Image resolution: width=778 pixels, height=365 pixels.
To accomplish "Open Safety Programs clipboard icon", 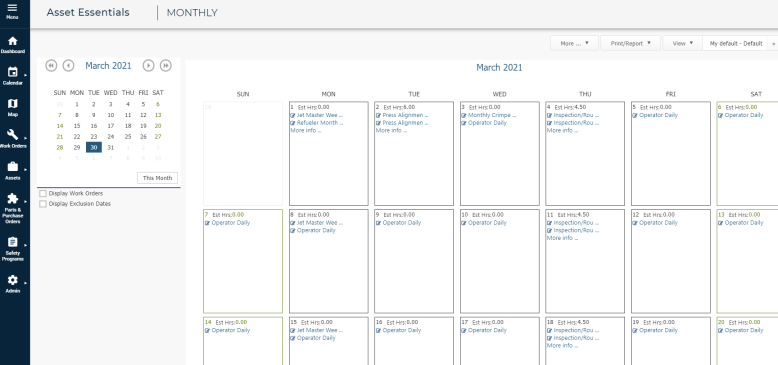I will (13, 242).
